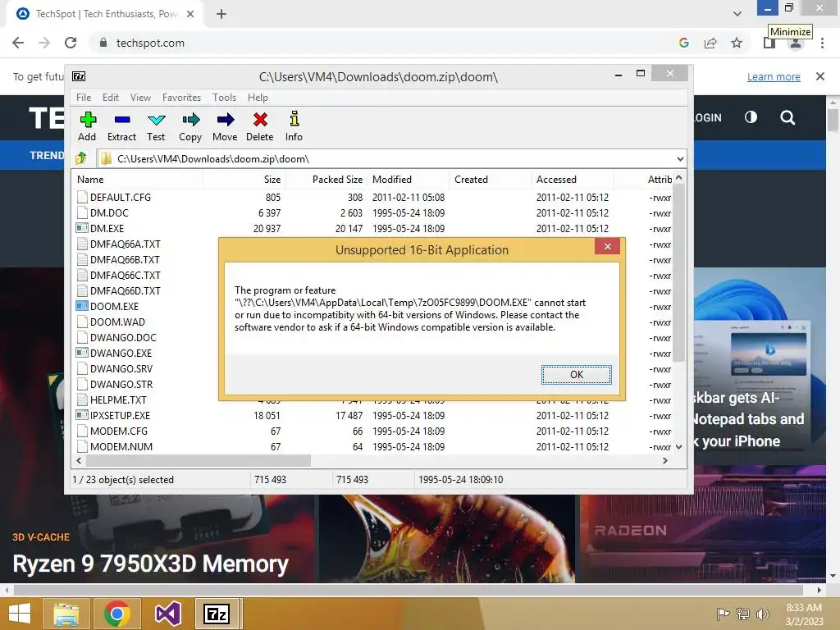The width and height of the screenshot is (840, 630).
Task: Select the MODEM.CFG file row
Action: [x=373, y=431]
